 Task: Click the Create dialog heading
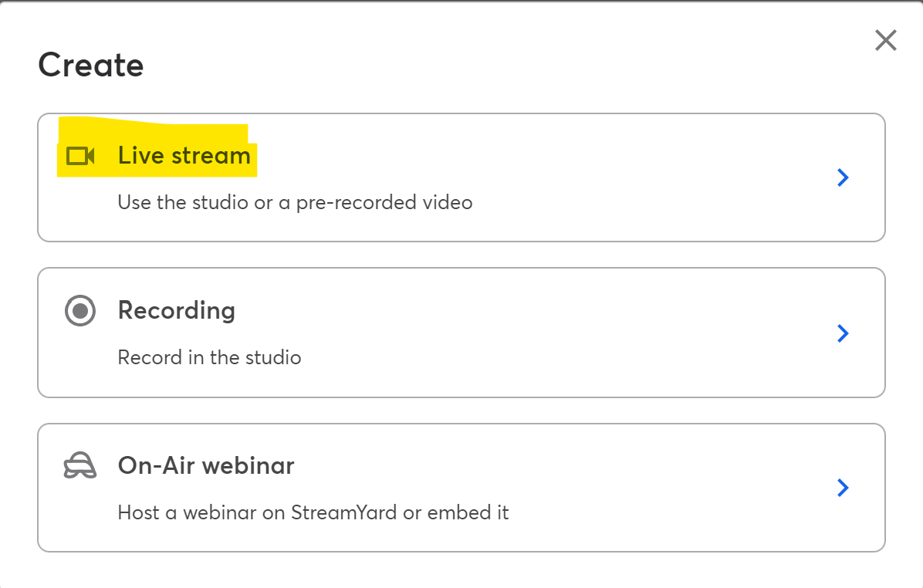91,65
